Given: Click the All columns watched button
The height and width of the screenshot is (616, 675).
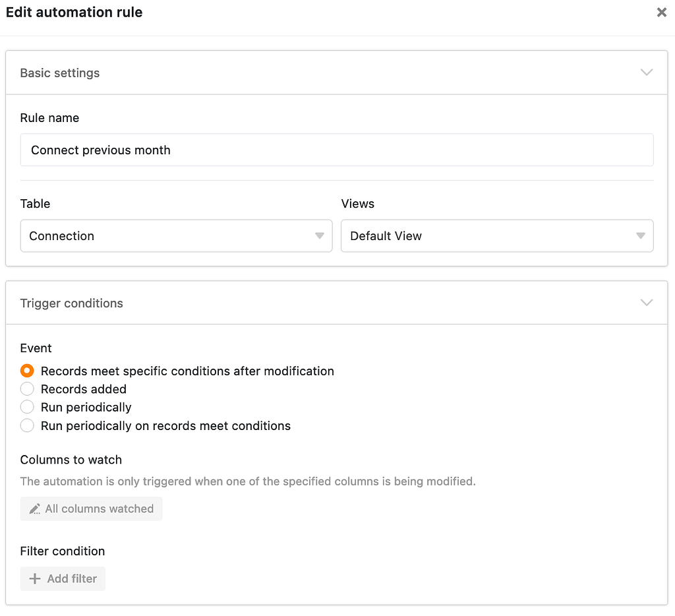Looking at the screenshot, I should tap(91, 508).
